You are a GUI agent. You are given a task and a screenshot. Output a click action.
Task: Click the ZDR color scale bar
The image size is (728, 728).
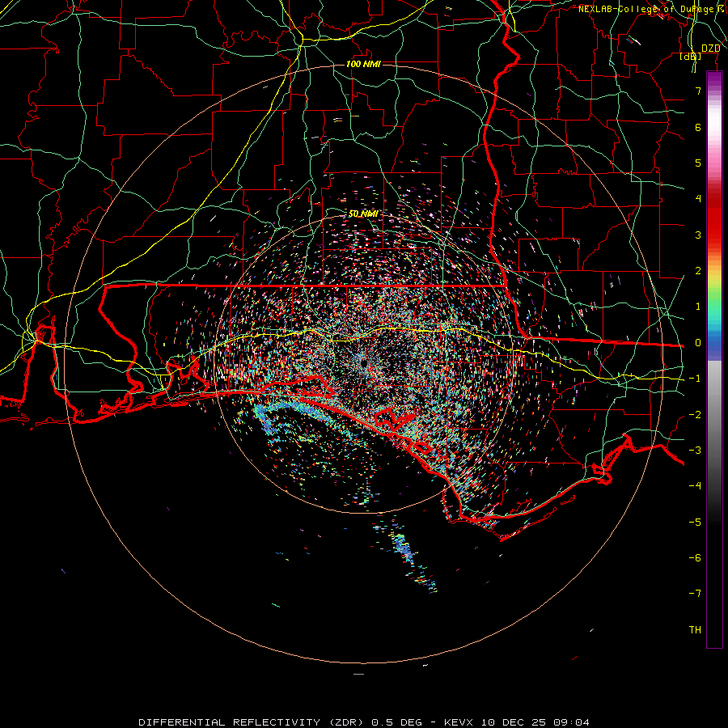pyautogui.click(x=714, y=360)
